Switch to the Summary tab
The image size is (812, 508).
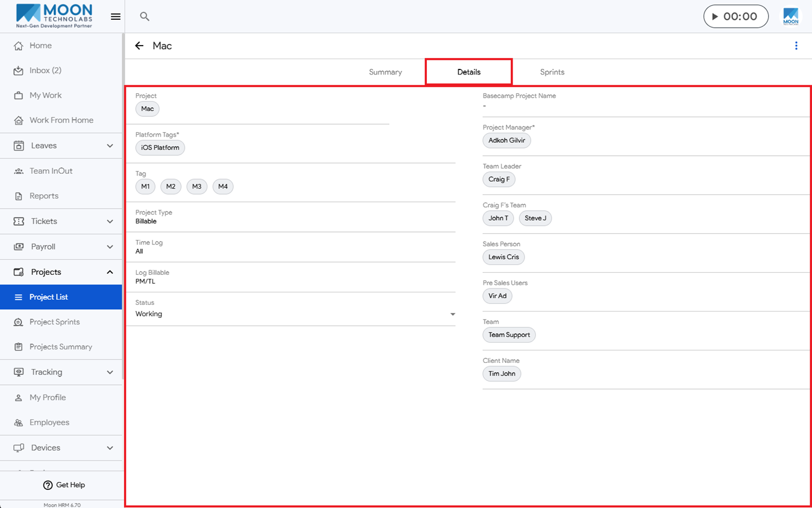click(x=385, y=72)
